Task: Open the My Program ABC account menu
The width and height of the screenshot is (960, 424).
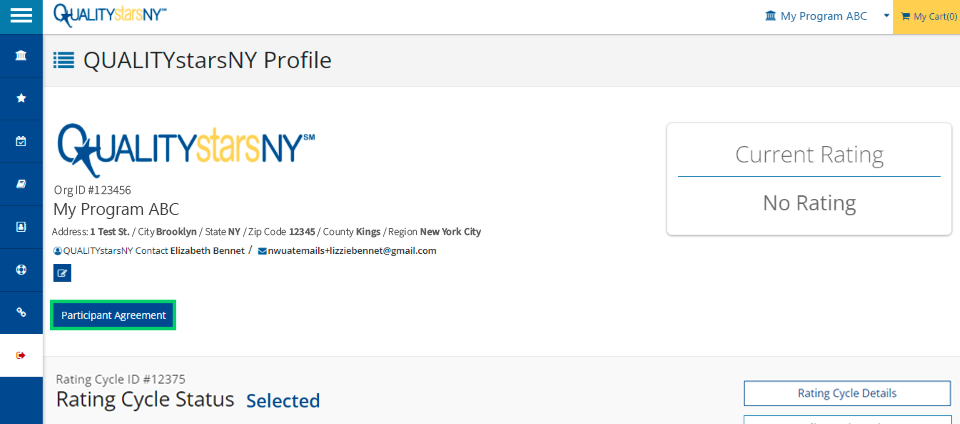Action: tap(817, 17)
